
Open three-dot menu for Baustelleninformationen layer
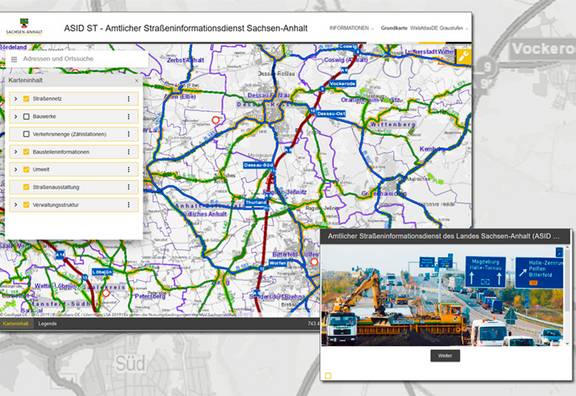coord(129,152)
